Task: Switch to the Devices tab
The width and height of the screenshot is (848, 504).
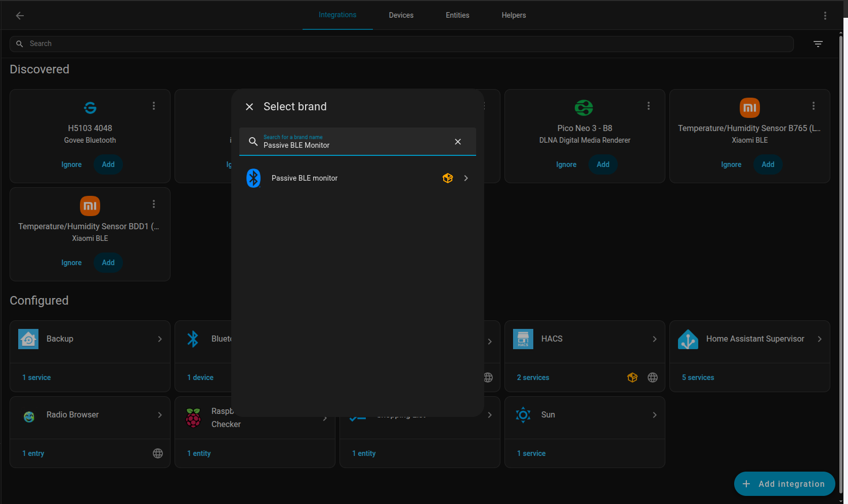Action: 401,15
